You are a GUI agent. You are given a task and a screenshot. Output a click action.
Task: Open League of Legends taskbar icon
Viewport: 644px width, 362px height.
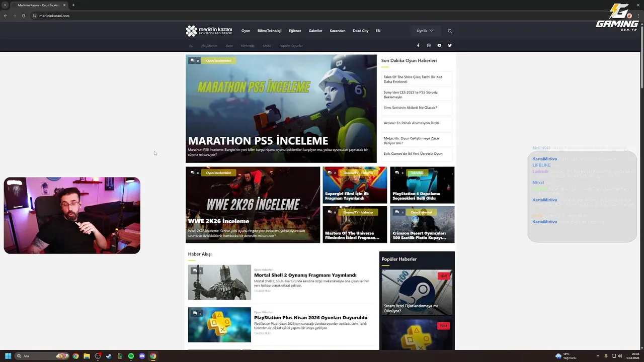pos(120,356)
